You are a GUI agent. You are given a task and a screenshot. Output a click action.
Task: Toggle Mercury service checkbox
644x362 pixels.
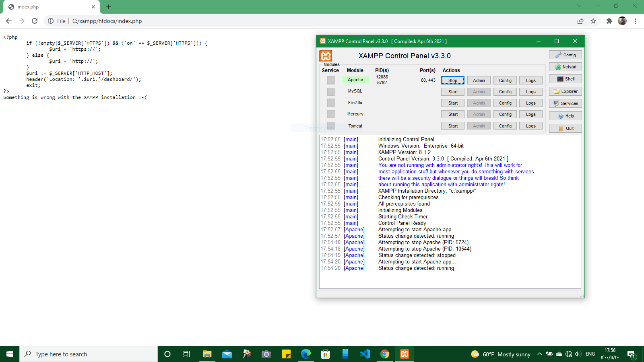click(331, 114)
